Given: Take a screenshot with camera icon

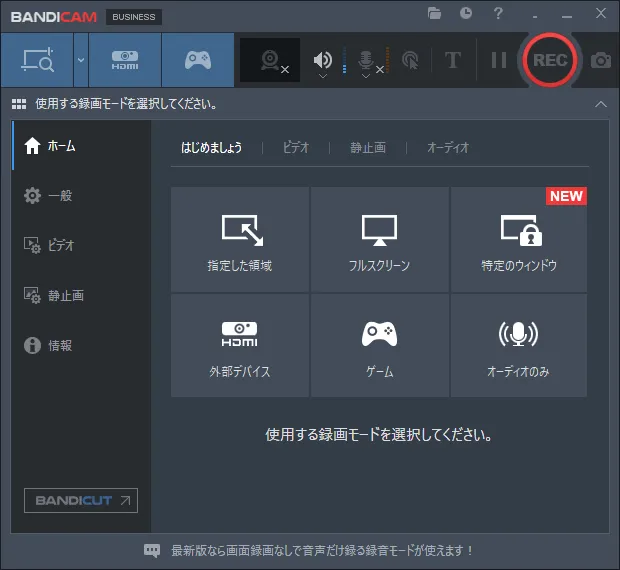Looking at the screenshot, I should [x=601, y=60].
